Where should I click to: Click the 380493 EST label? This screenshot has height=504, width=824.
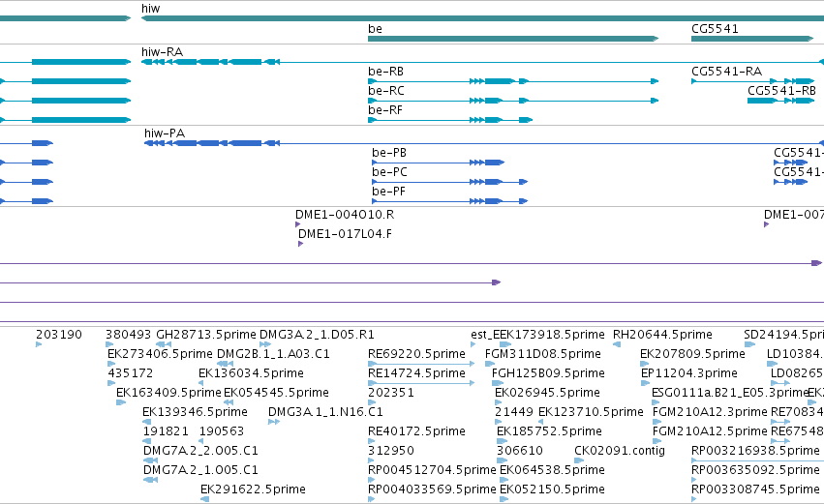(128, 335)
